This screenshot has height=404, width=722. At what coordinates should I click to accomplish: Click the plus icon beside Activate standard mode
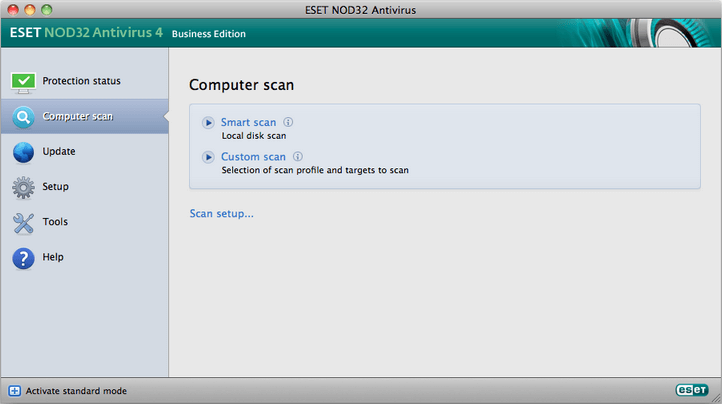point(14,391)
